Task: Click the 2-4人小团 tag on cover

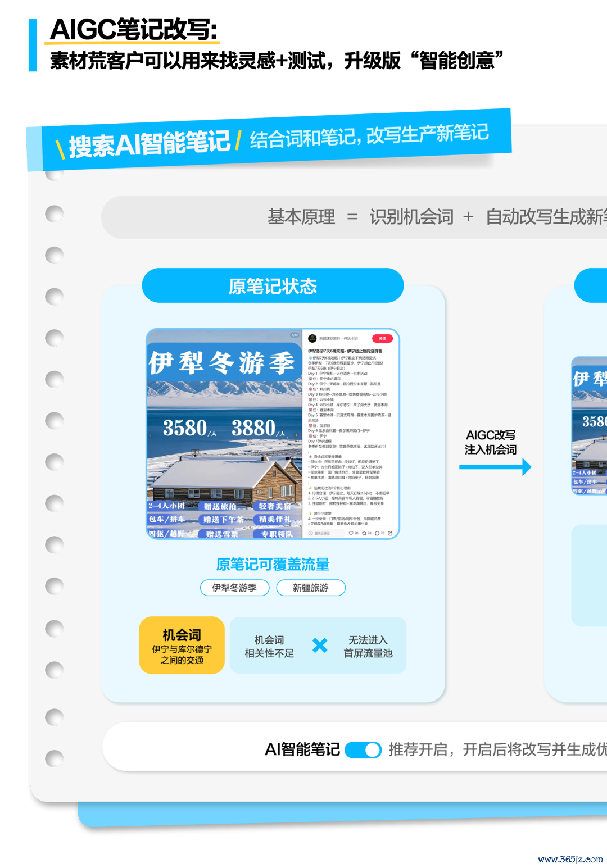Action: pos(166,506)
